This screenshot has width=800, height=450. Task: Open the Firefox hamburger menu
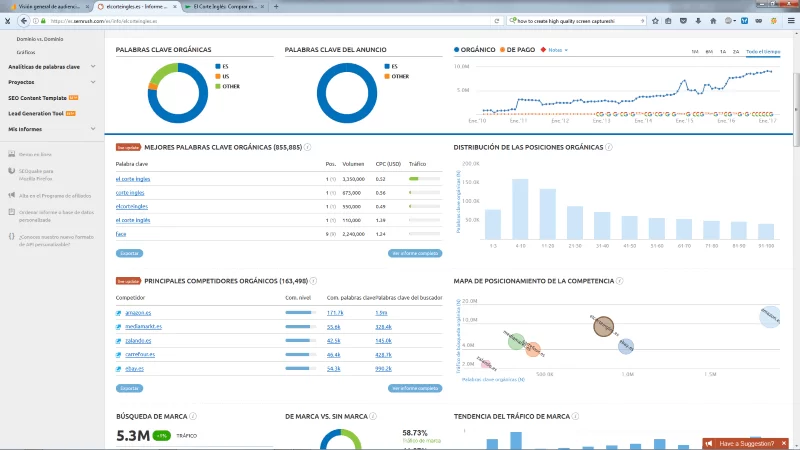point(791,21)
